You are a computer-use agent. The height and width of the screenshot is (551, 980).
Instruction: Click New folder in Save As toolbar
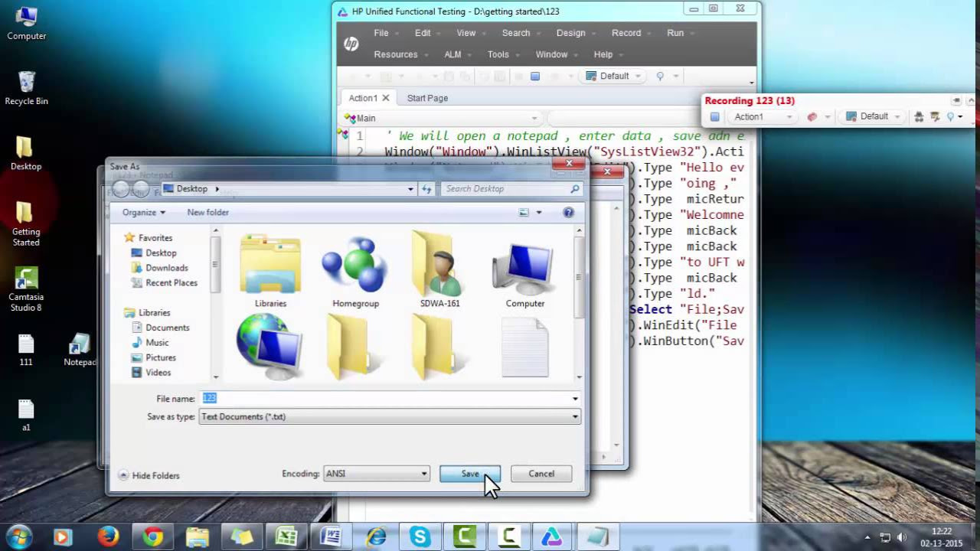pyautogui.click(x=208, y=212)
